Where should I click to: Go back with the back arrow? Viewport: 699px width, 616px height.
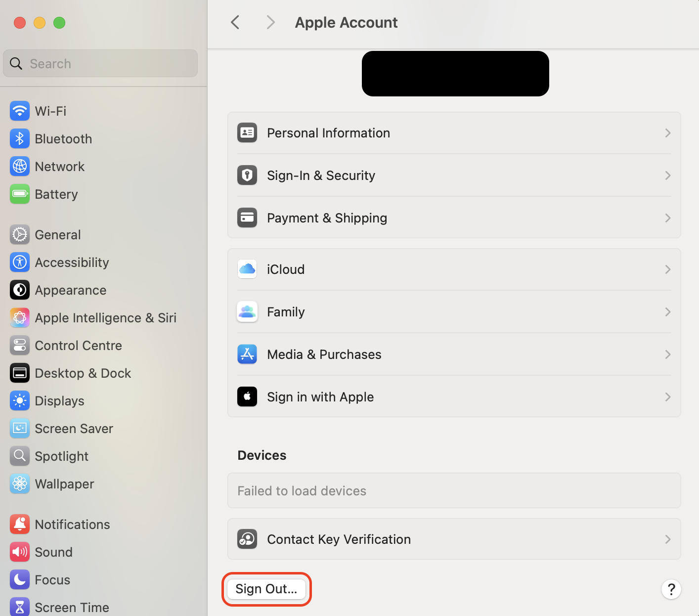tap(235, 22)
